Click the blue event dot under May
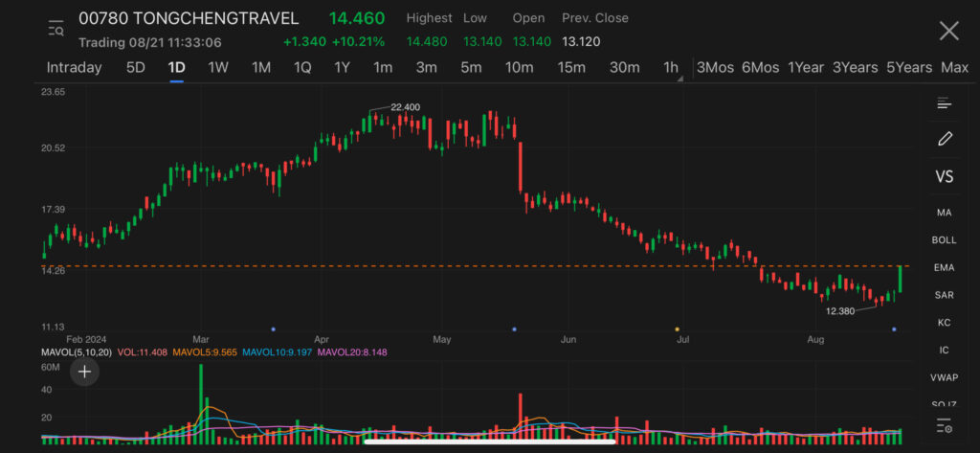Viewport: 980px width, 453px height. (516, 329)
